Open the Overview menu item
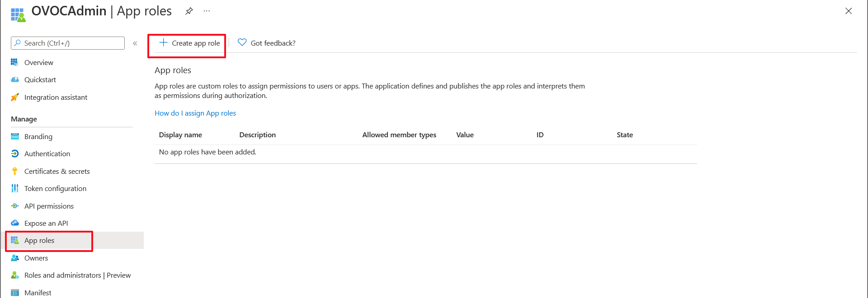Screen dimensions: 868x298 pos(38,63)
